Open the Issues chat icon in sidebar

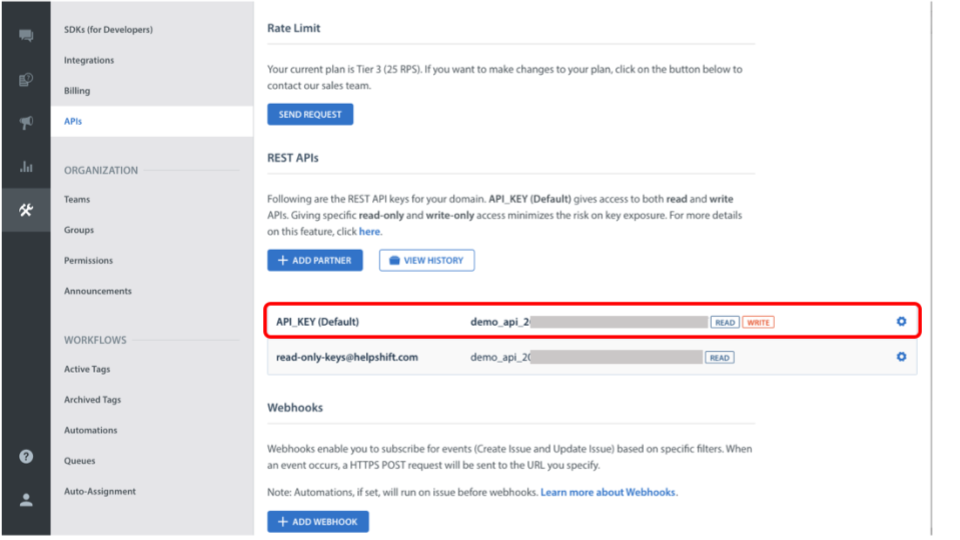click(26, 36)
